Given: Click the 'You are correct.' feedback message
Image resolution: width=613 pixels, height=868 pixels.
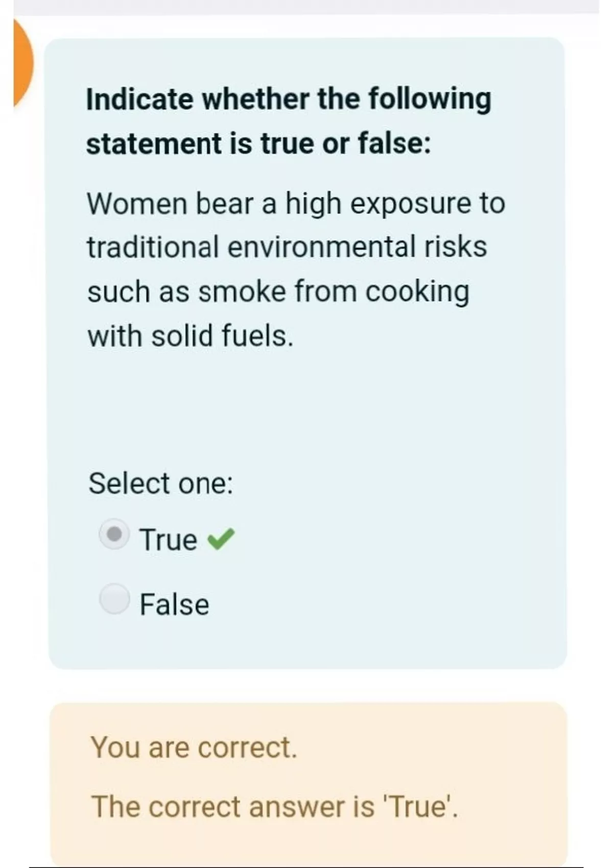Looking at the screenshot, I should coord(194,748).
